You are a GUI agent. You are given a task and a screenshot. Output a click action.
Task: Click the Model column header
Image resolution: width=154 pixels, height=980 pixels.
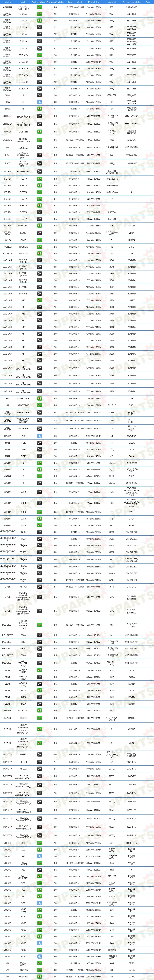coord(23,2)
